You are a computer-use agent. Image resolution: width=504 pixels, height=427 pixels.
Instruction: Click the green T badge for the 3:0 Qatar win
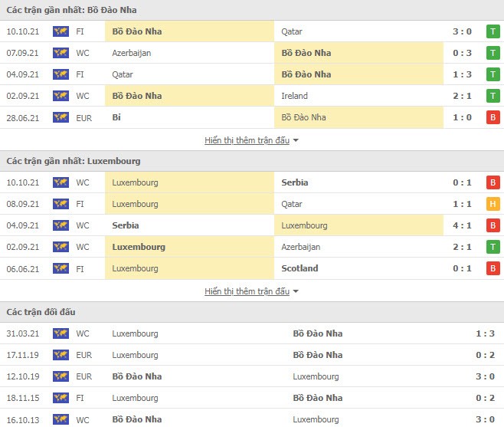[x=493, y=31]
